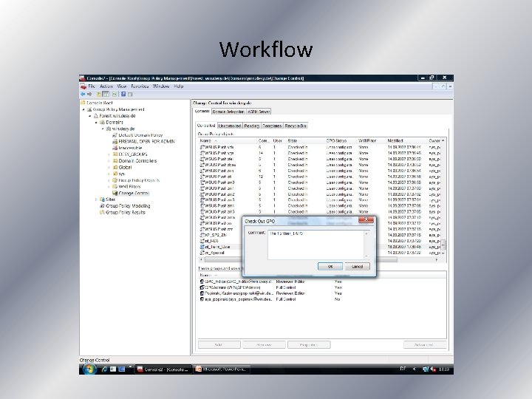Select the WMI Filters folder icon
Screen dimensions: 532x399
point(115,187)
